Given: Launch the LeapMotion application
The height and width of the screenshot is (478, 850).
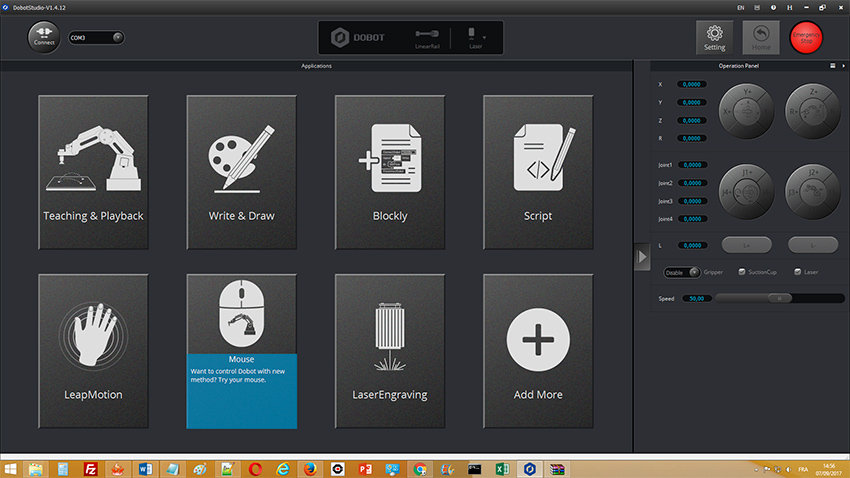Looking at the screenshot, I should coord(93,351).
